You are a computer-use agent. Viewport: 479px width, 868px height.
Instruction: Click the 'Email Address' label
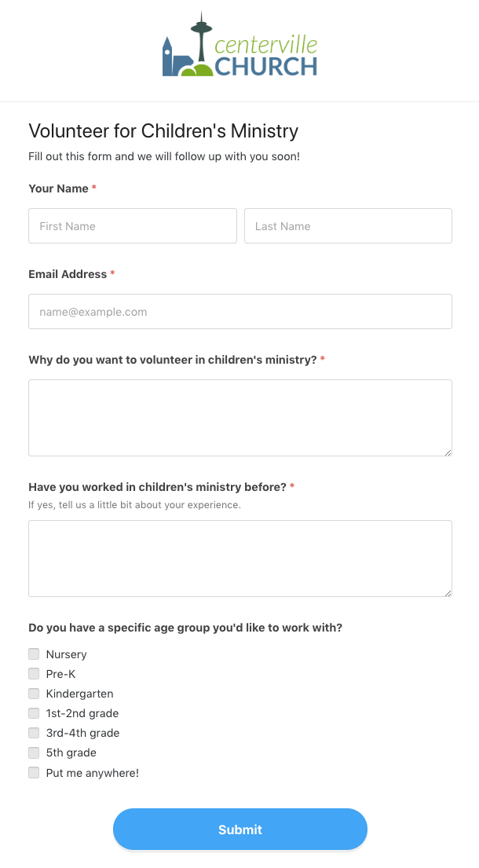click(x=68, y=274)
